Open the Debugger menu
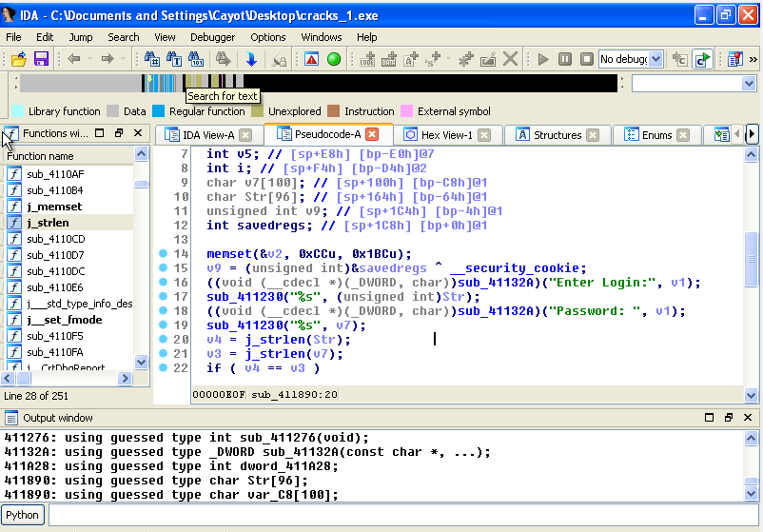763x532 pixels. click(212, 37)
